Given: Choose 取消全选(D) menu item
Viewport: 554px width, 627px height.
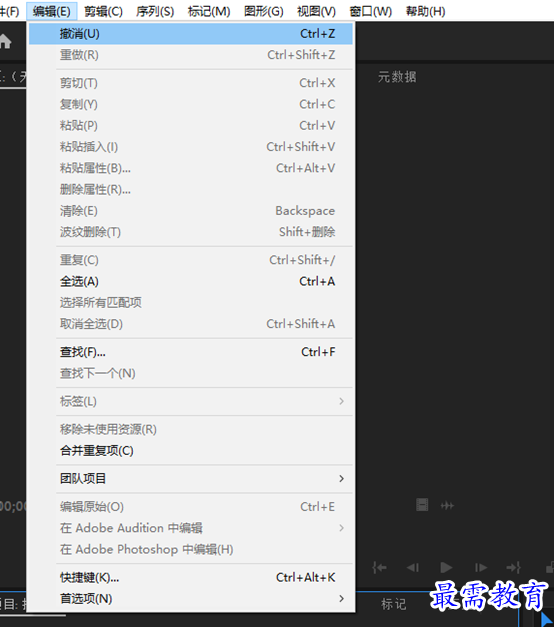Looking at the screenshot, I should [191, 324].
